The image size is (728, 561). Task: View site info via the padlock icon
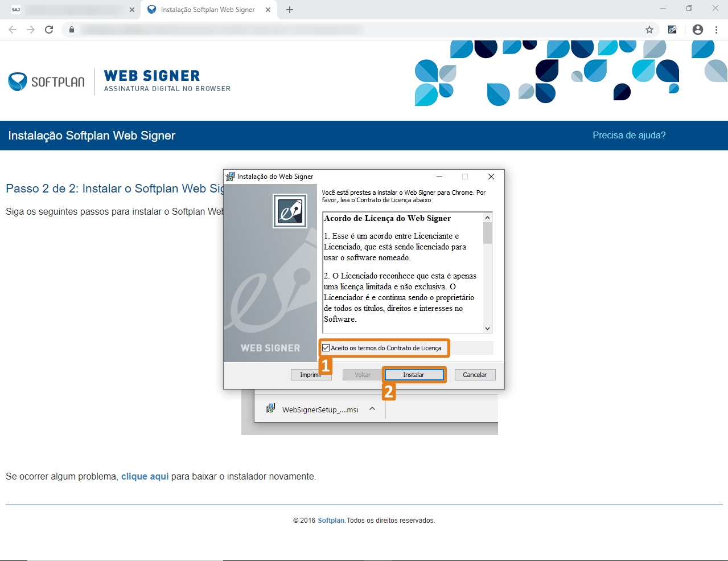click(71, 30)
